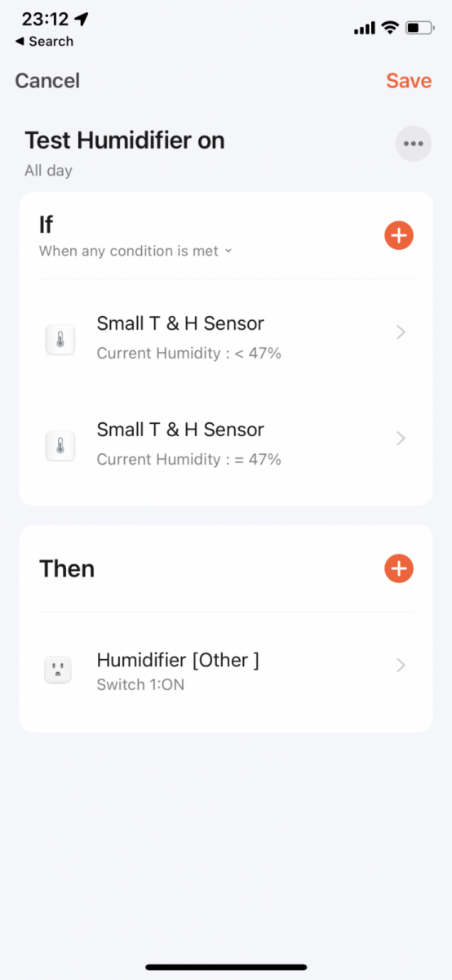Edit the 'All day' effective period
Screen dimensions: 452x980
pyautogui.click(x=48, y=171)
